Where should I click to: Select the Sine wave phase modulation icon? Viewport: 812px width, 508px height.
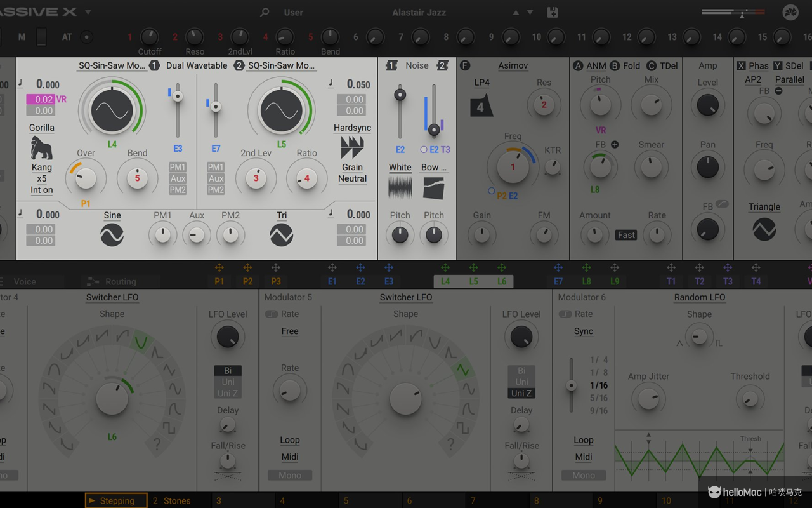tap(112, 236)
